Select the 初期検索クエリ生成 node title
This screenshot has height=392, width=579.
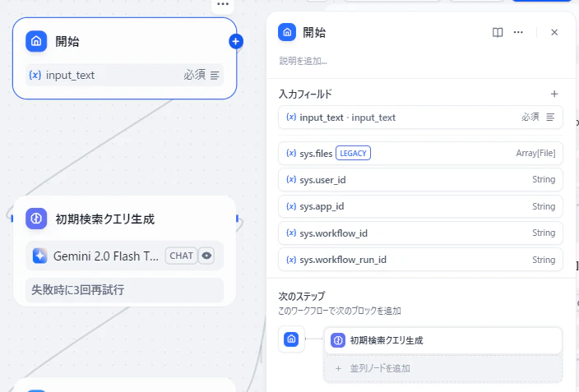(x=105, y=219)
